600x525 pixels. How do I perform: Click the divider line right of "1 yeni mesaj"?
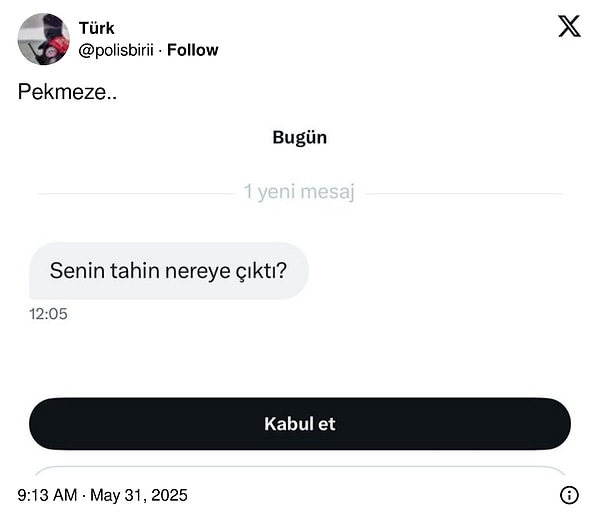click(463, 194)
